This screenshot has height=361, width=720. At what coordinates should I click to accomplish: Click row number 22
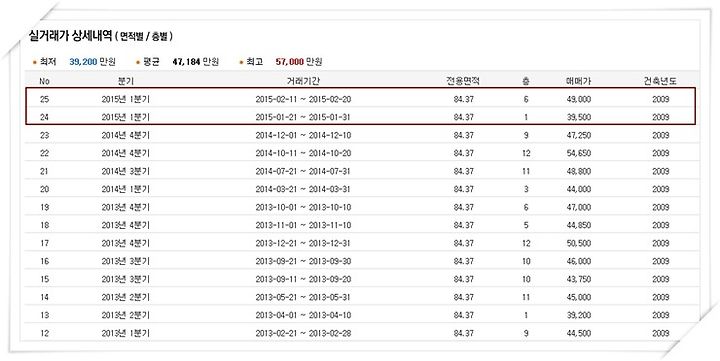[x=45, y=153]
